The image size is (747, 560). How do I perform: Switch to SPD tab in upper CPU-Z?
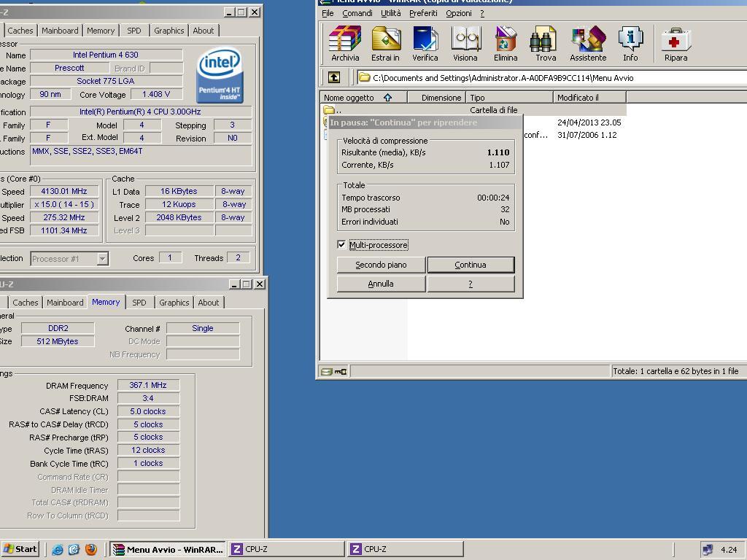click(x=134, y=31)
